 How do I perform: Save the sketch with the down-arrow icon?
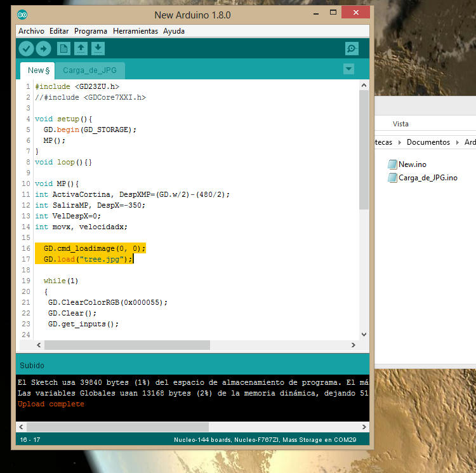pos(98,49)
